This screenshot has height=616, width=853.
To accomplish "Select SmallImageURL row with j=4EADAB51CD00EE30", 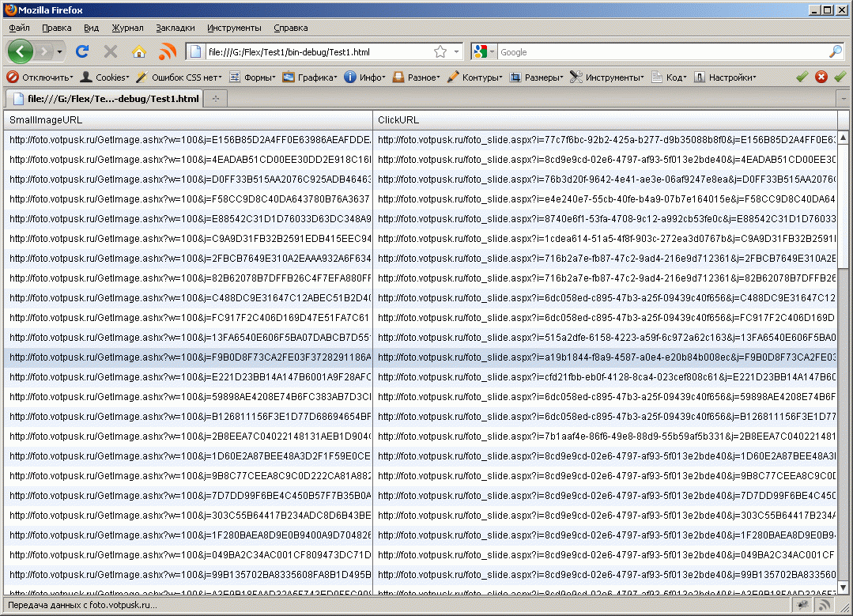I will tap(188, 160).
